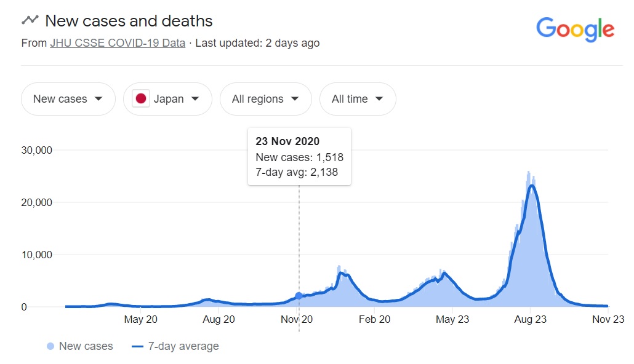Open the New cases dropdown

(68, 99)
